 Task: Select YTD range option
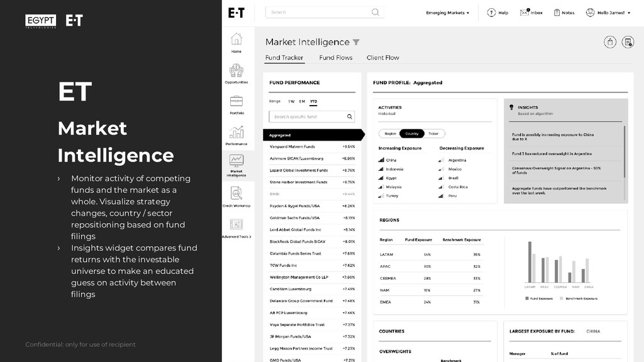pos(313,101)
